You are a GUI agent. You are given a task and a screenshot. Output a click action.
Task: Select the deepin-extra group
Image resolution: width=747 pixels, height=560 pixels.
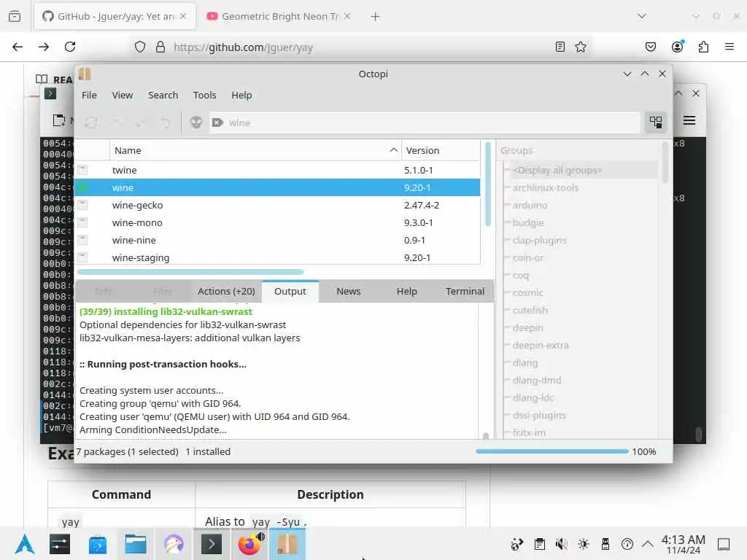pyautogui.click(x=541, y=345)
